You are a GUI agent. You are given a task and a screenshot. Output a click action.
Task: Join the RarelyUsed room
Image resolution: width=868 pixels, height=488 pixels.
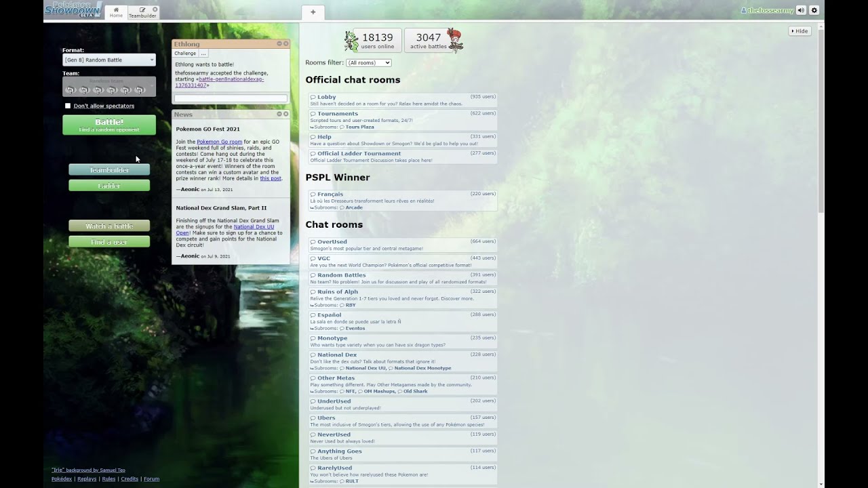tap(402, 474)
